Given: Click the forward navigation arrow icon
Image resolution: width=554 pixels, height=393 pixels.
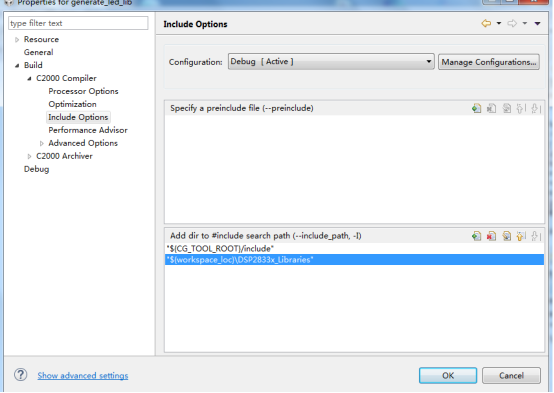Looking at the screenshot, I should click(x=512, y=23).
